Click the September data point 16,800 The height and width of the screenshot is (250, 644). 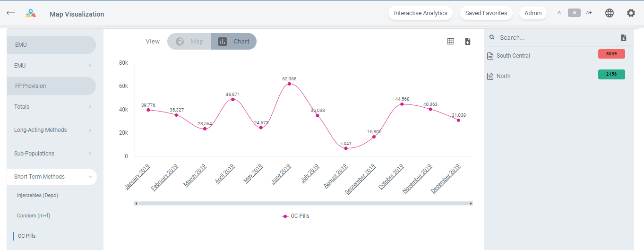[x=374, y=137]
